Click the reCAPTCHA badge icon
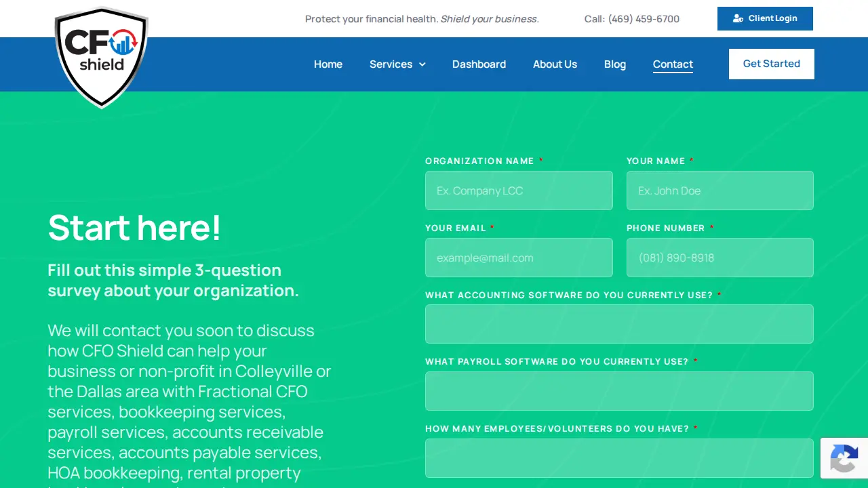This screenshot has height=488, width=868. [x=844, y=458]
